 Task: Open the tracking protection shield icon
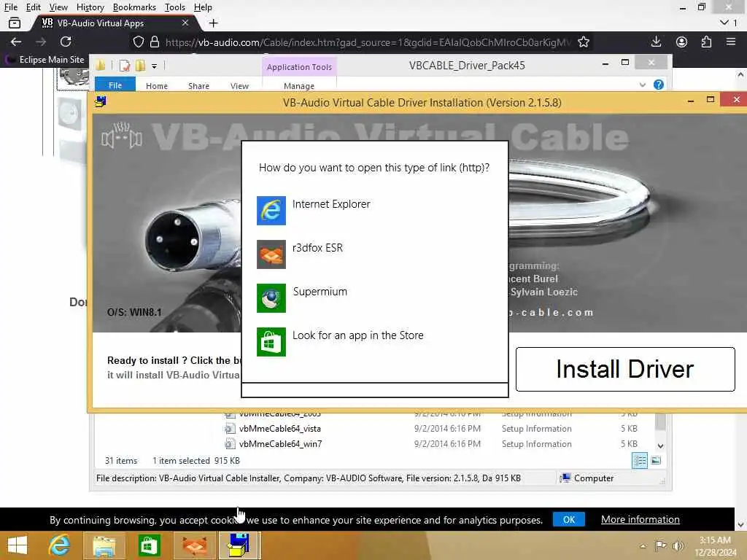[138, 42]
